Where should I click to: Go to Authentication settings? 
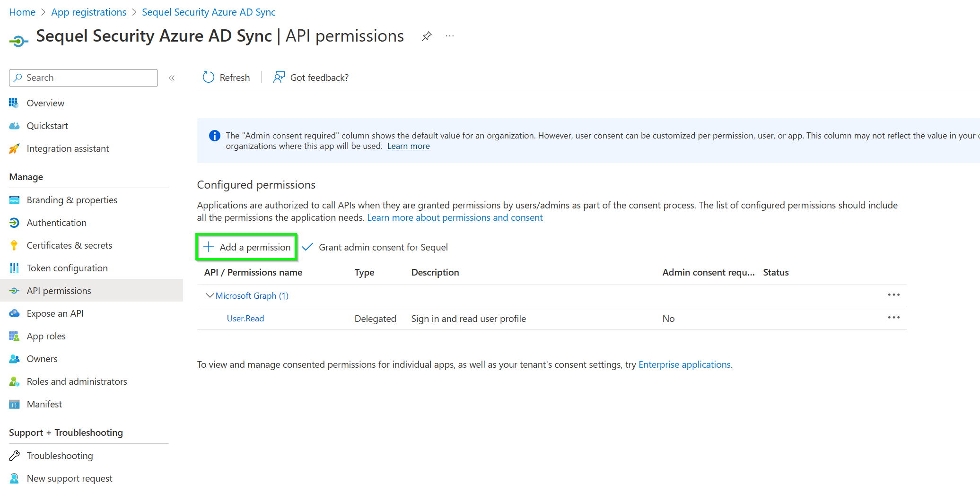pos(56,223)
